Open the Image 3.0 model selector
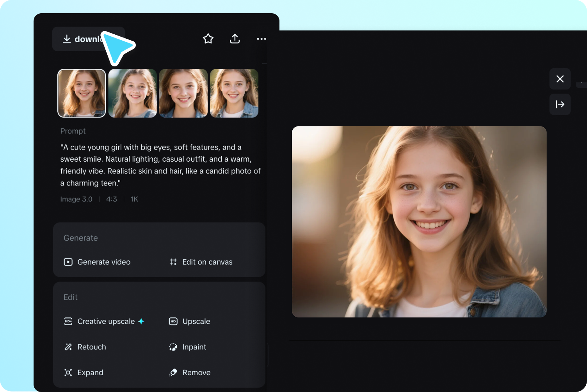The width and height of the screenshot is (587, 392). [x=76, y=199]
